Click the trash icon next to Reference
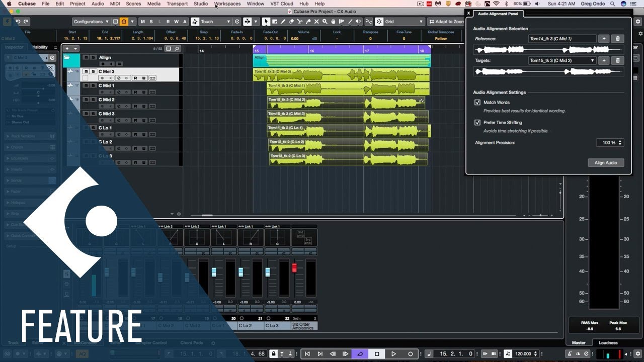 pyautogui.click(x=618, y=39)
